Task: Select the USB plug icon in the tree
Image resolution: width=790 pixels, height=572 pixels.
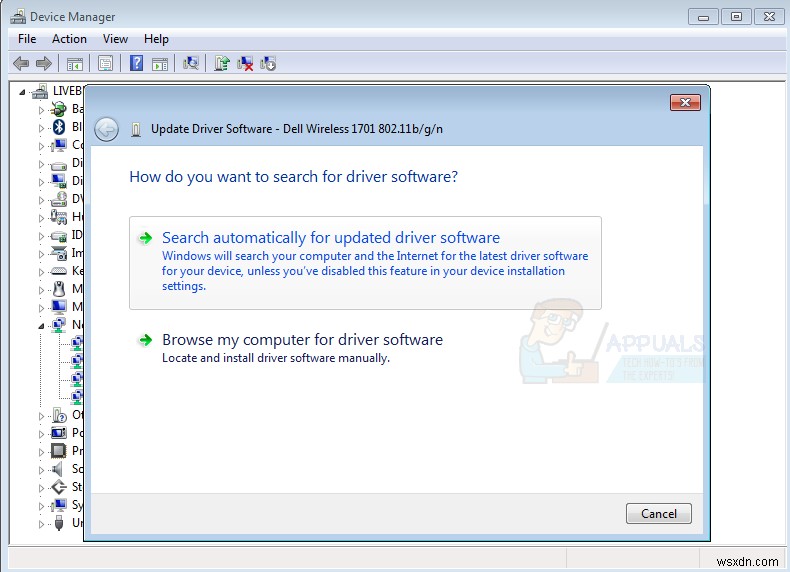Action: [x=59, y=523]
